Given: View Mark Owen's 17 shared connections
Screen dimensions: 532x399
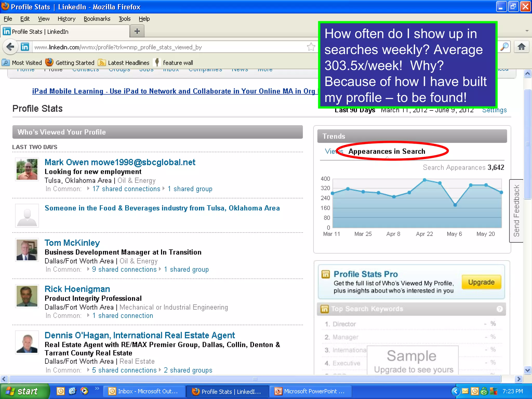Looking at the screenshot, I should coord(126,189).
